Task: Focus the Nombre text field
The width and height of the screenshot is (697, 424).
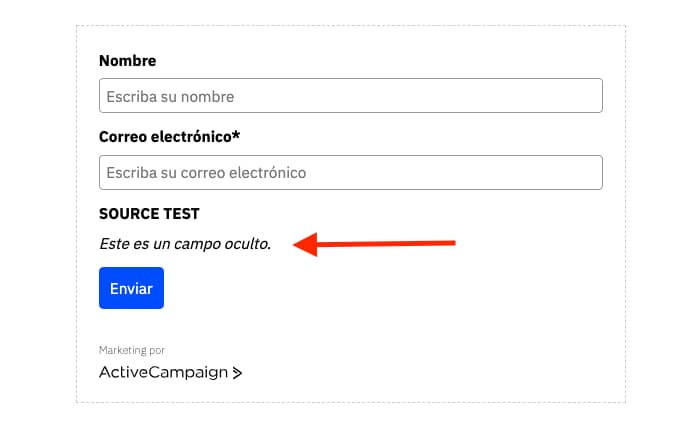Action: coord(350,96)
